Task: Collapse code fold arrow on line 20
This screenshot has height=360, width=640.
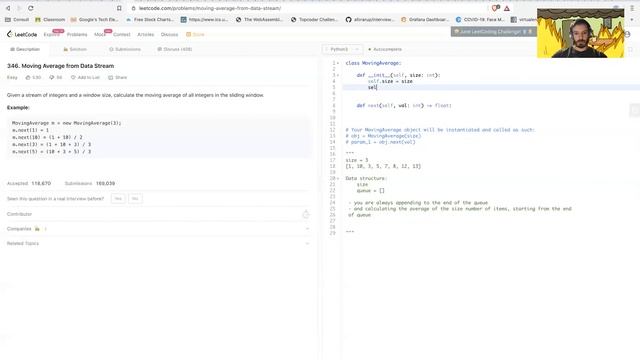Action: pos(338,178)
